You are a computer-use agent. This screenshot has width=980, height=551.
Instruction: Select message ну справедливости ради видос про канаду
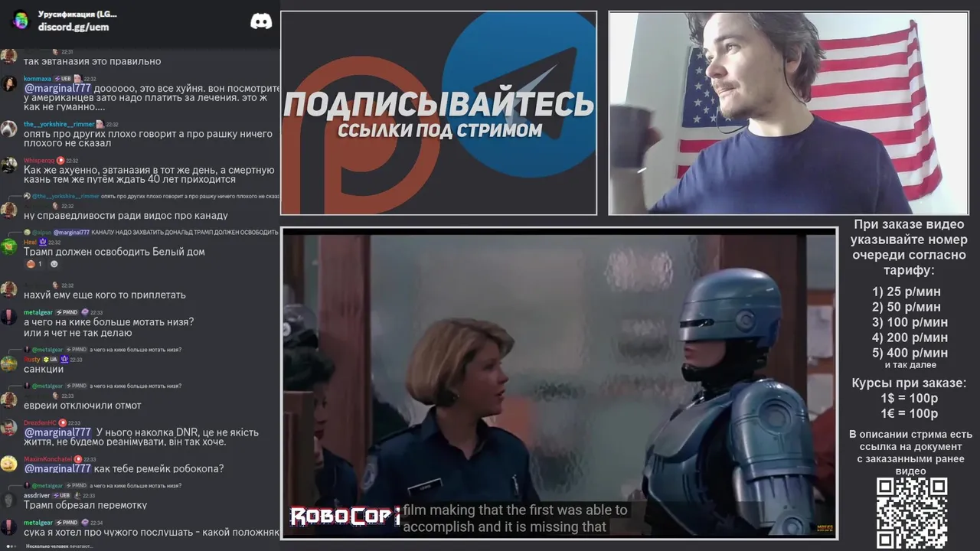click(x=126, y=216)
